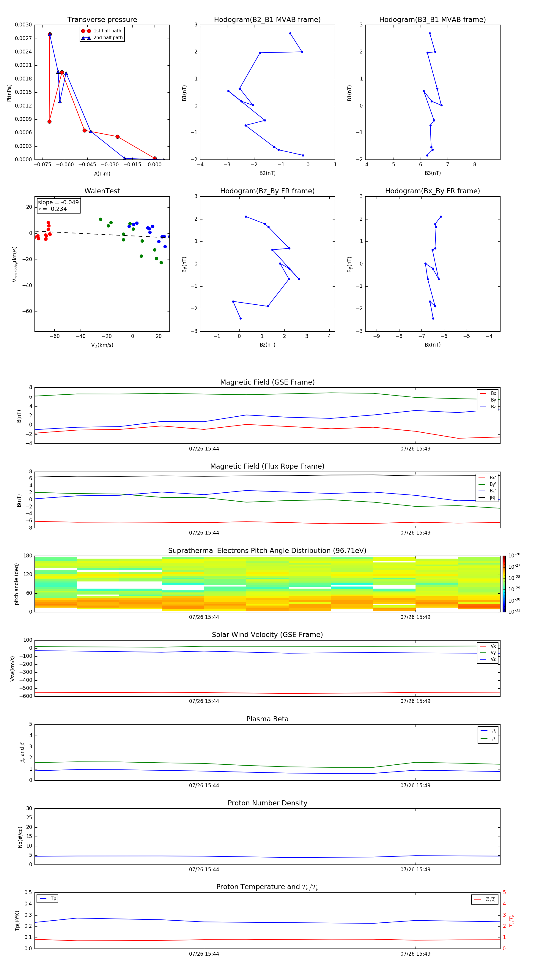Click the By' legend entry in Flux Rope plot
535x980 pixels.
(x=487, y=484)
